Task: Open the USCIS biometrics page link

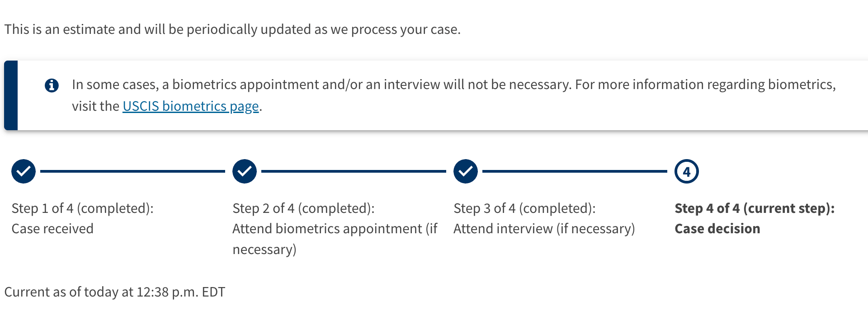Action: [x=190, y=106]
